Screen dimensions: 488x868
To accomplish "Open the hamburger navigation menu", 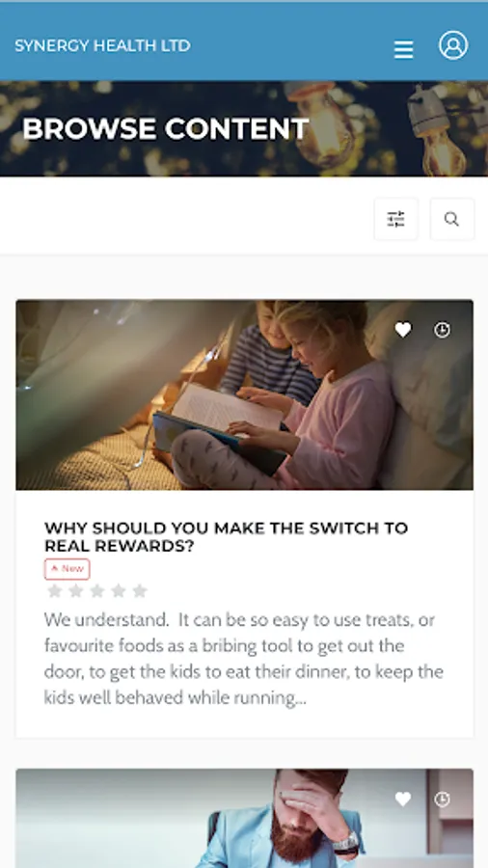I will pyautogui.click(x=403, y=49).
